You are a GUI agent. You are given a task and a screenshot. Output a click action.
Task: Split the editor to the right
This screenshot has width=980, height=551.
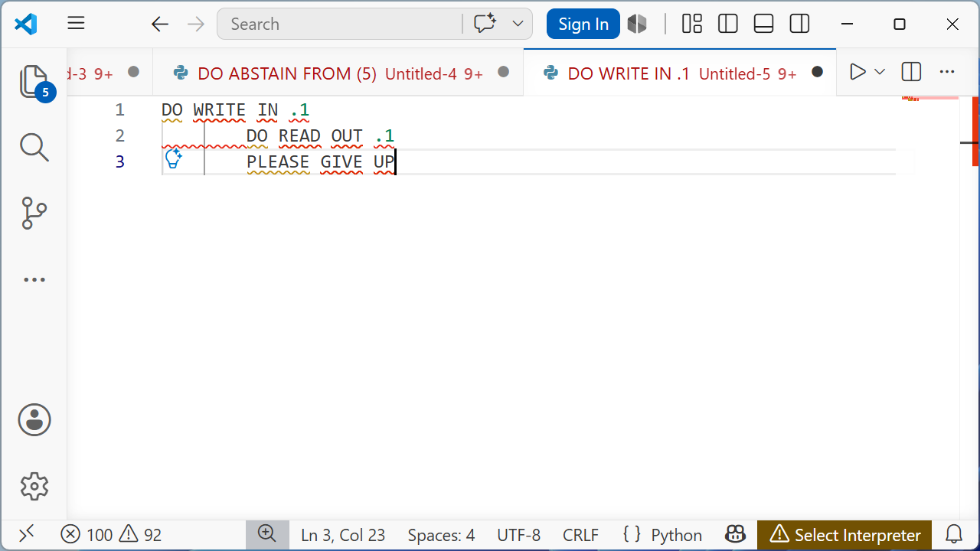pyautogui.click(x=911, y=72)
